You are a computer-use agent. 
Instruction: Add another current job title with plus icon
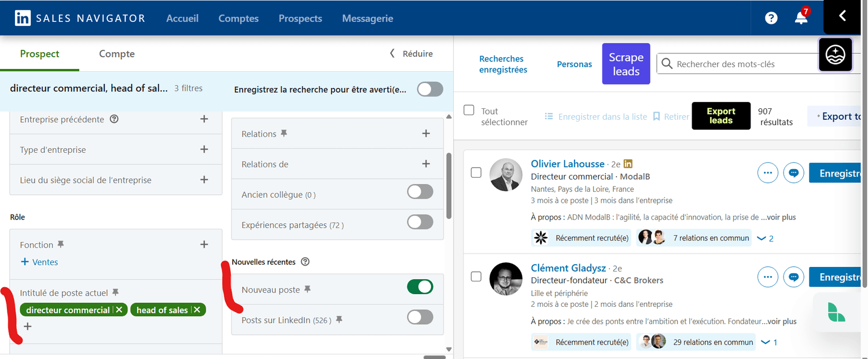(x=27, y=327)
